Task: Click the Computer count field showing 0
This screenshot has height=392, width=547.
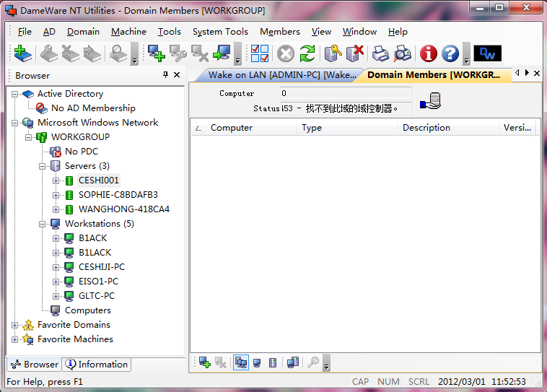Action: pos(346,93)
